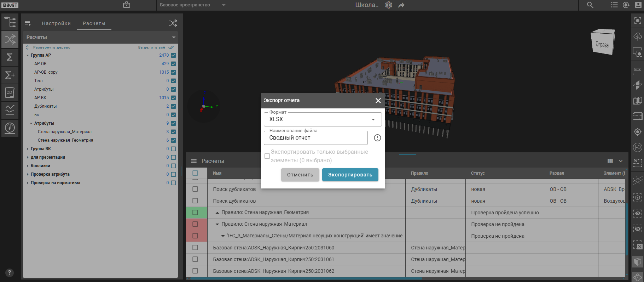Switch to the Настройки tab
644x282 pixels.
(56, 23)
